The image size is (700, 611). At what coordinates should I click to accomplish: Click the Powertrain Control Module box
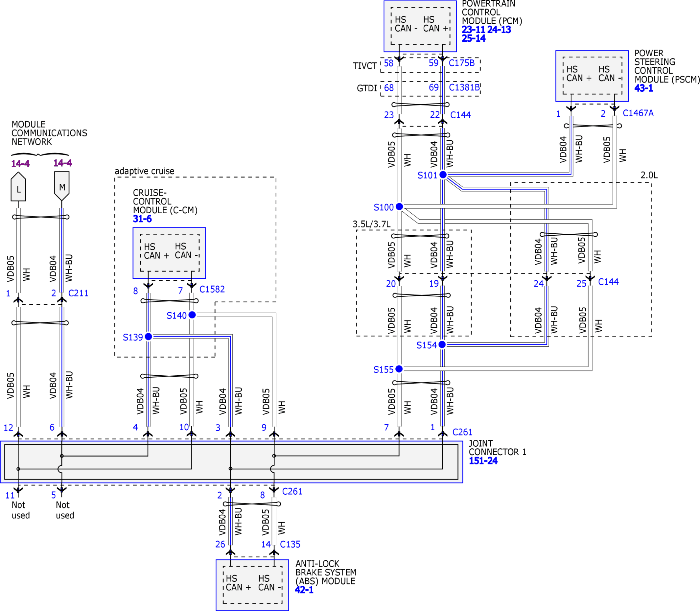pyautogui.click(x=420, y=26)
